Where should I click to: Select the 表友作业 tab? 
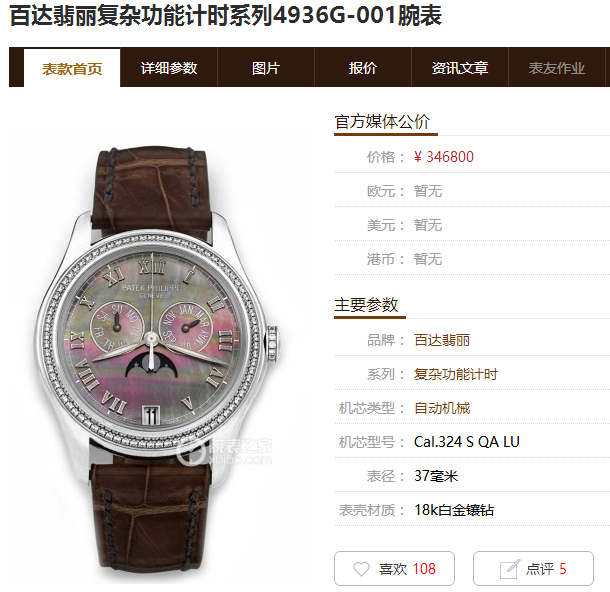[x=557, y=68]
